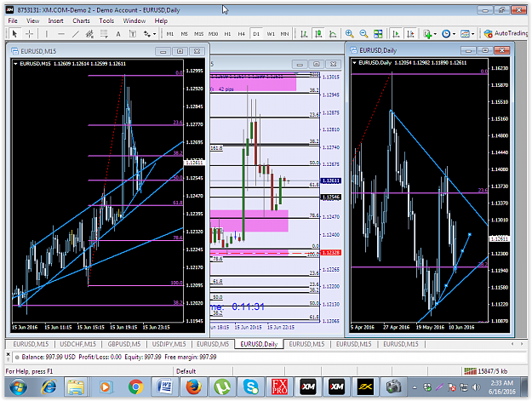Switch to the EURUSD,M5 chart tab
The height and width of the screenshot is (401, 532).
click(213, 344)
